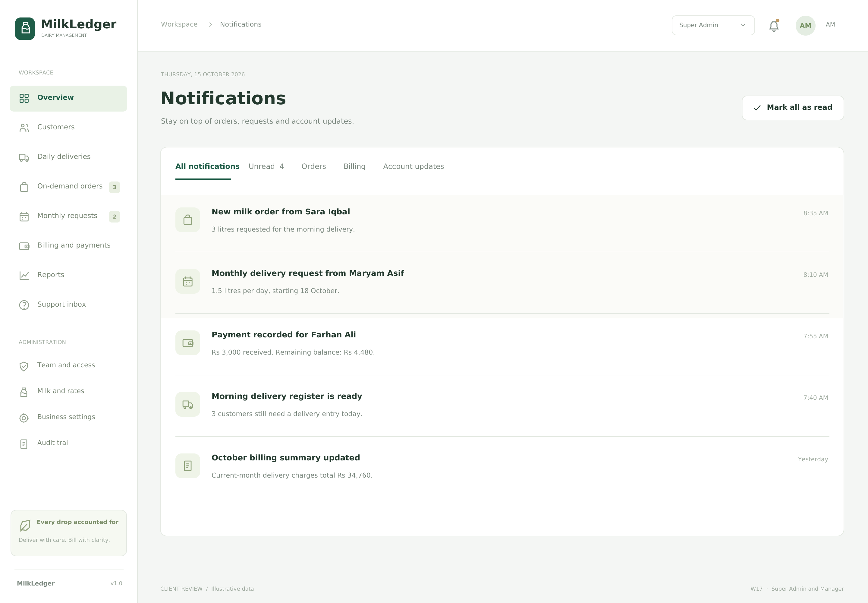This screenshot has height=603, width=868.
Task: Click the Customers people icon
Action: [x=24, y=128]
